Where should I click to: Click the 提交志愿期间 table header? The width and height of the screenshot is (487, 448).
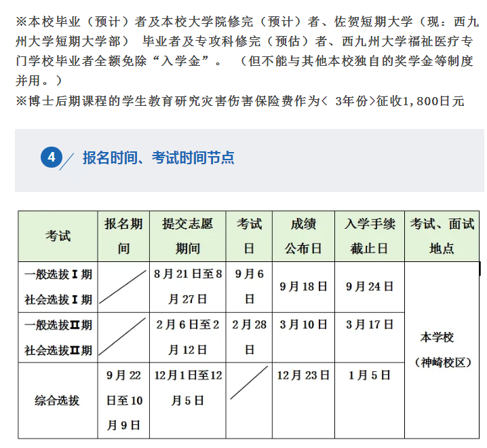pyautogui.click(x=188, y=236)
